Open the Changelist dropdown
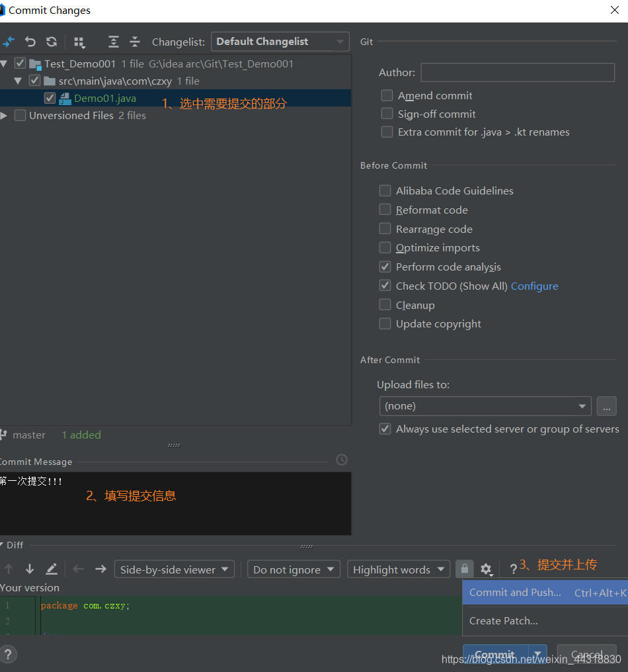This screenshot has width=628, height=672. 280,42
